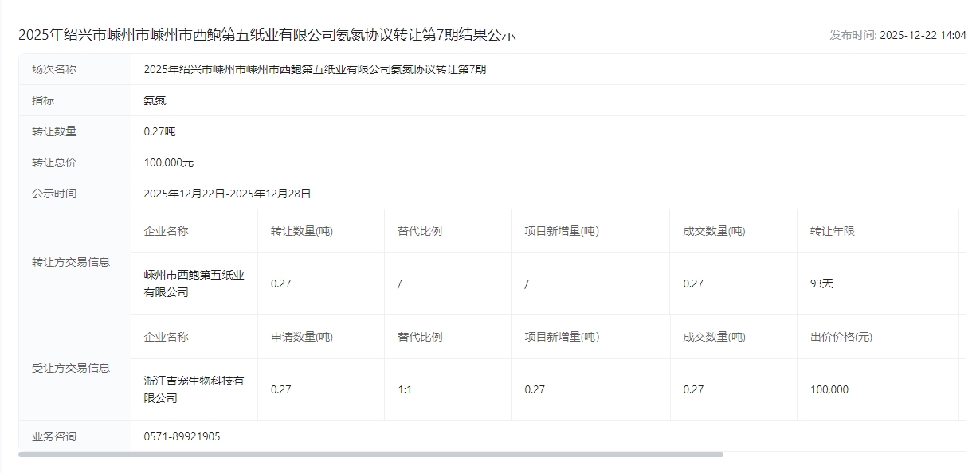
Task: Click the 发布时间 publish timestamp
Action: (x=897, y=35)
